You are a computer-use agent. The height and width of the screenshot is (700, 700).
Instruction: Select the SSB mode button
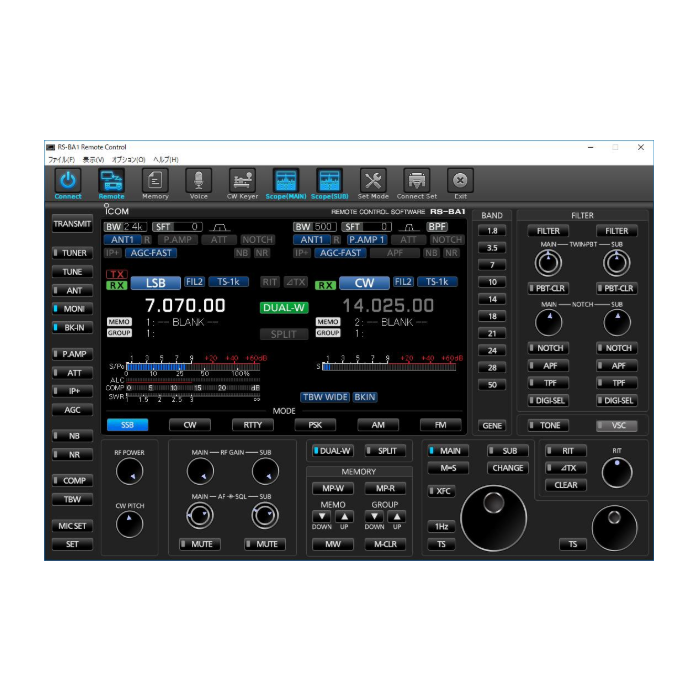coord(127,425)
